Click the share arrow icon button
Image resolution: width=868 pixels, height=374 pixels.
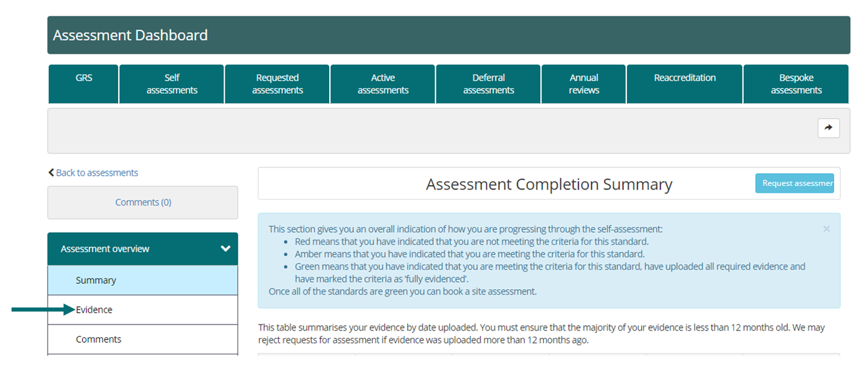point(829,128)
